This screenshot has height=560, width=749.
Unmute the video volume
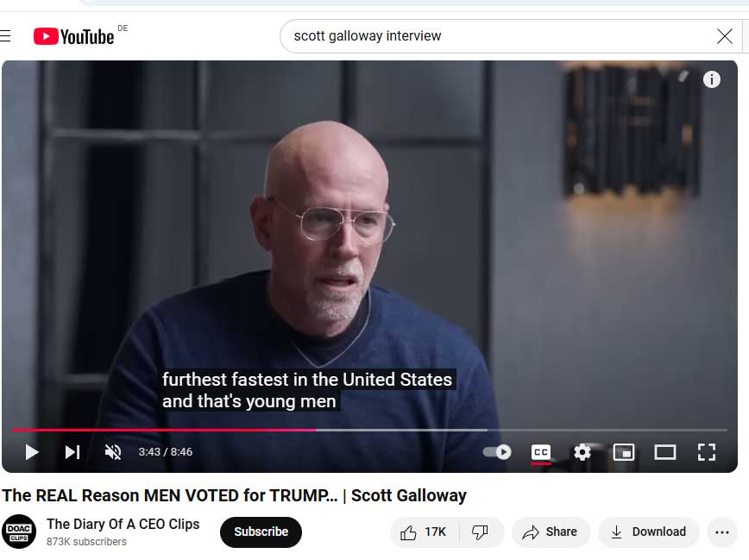(113, 452)
